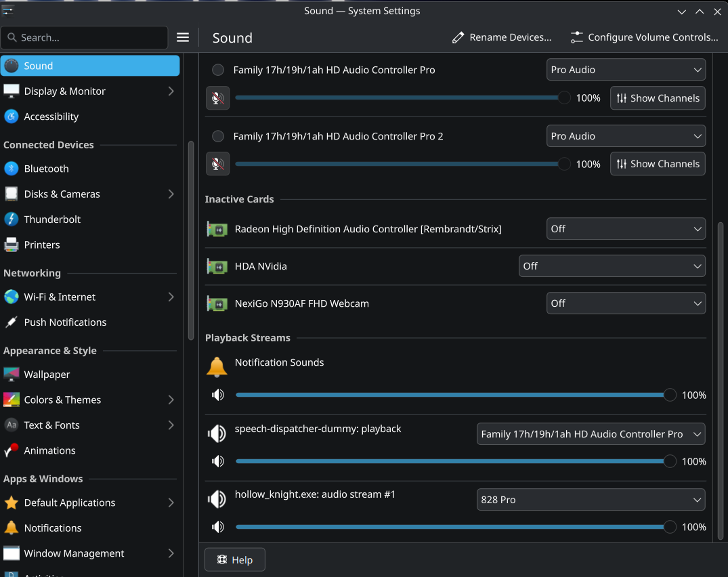Mute the hollow_knight.exe audio stream
The width and height of the screenshot is (728, 577).
coord(218,527)
